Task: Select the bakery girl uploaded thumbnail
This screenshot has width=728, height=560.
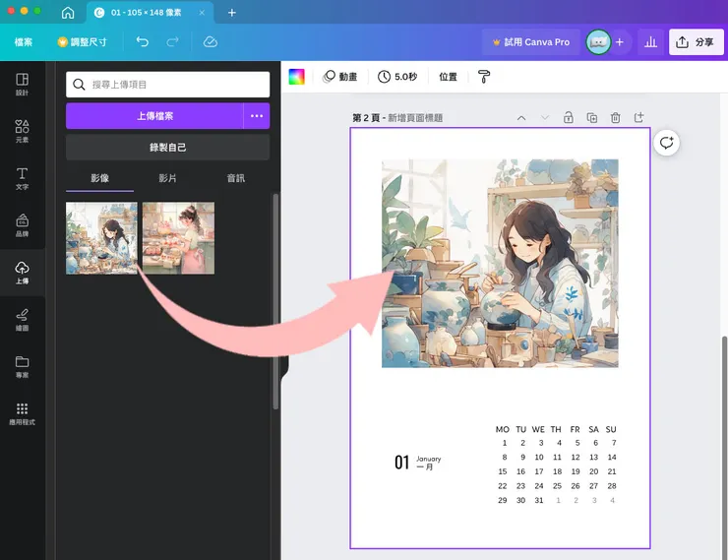Action: coord(178,238)
